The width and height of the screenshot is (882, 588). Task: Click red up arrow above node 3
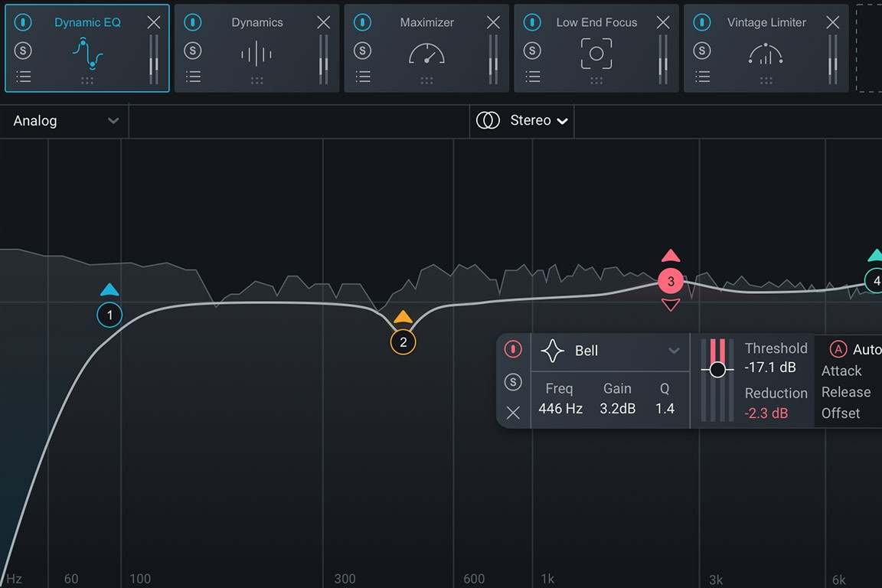(x=671, y=256)
